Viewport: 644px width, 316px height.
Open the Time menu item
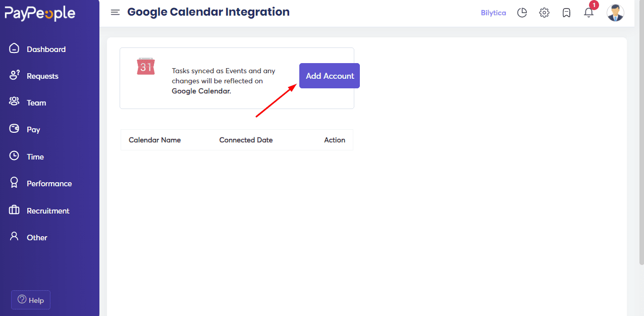coord(35,157)
